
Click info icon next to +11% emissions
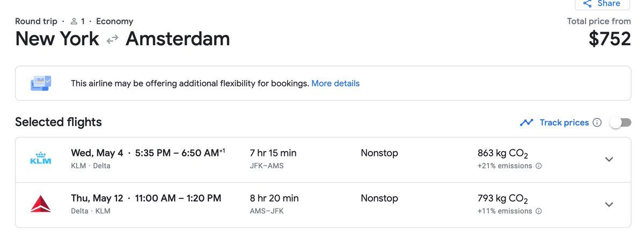coord(539,211)
